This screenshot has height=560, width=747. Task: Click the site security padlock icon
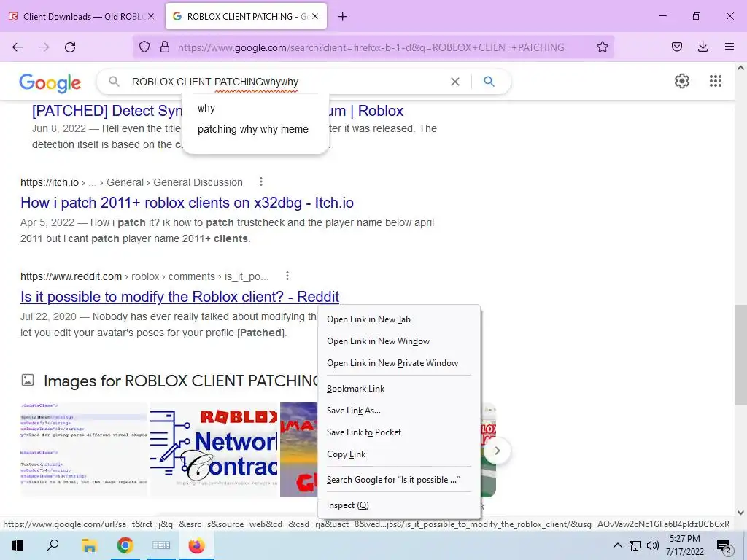tap(165, 47)
